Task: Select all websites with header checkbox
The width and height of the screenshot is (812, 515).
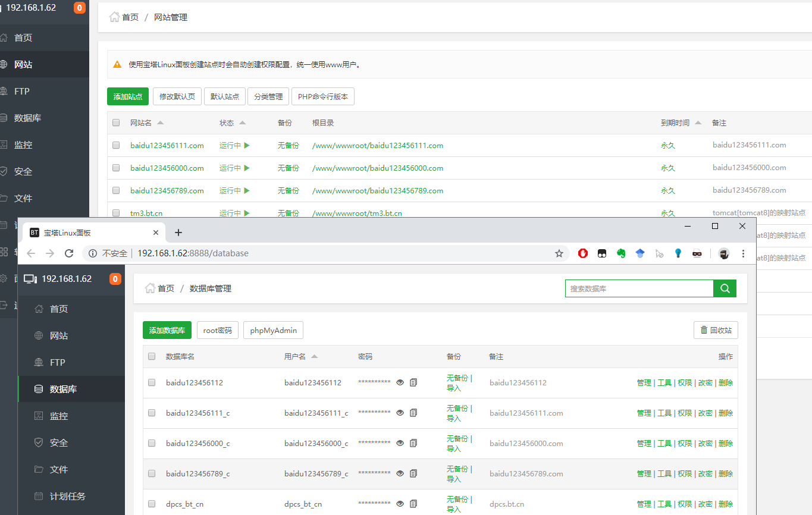Action: (116, 123)
